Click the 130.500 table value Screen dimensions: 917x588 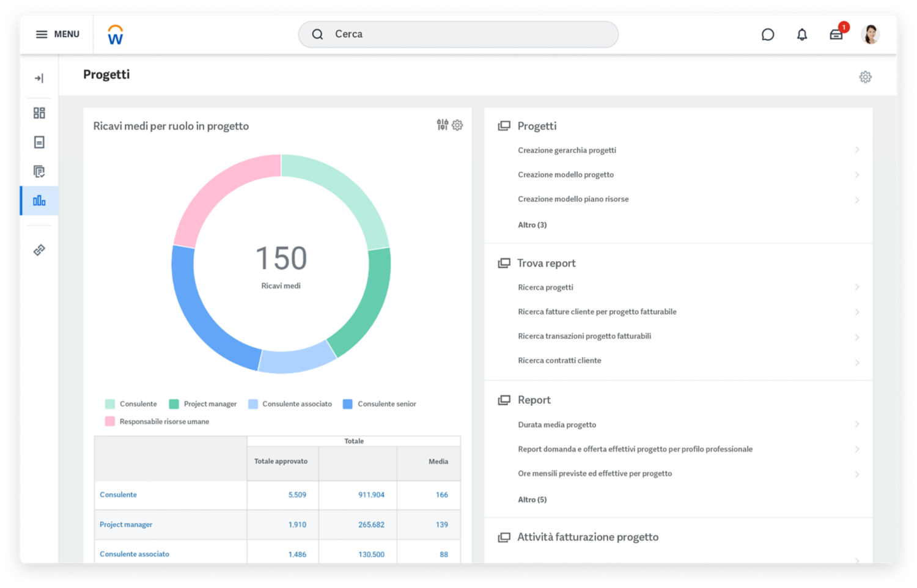click(x=371, y=554)
